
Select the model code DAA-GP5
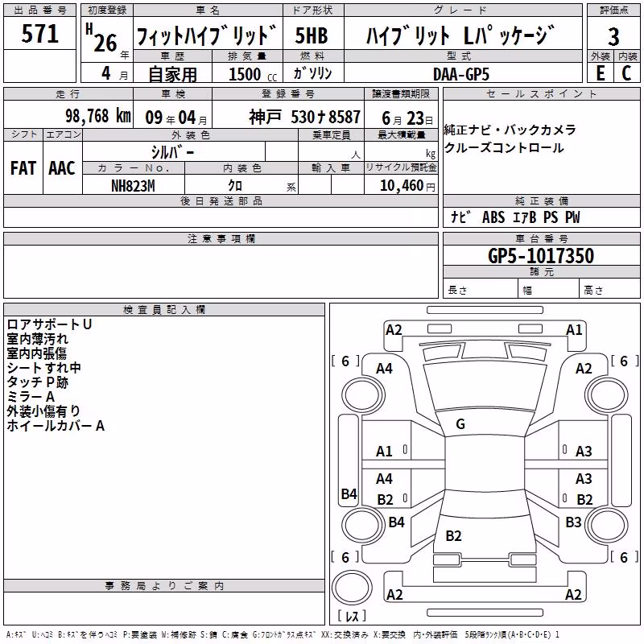[461, 74]
